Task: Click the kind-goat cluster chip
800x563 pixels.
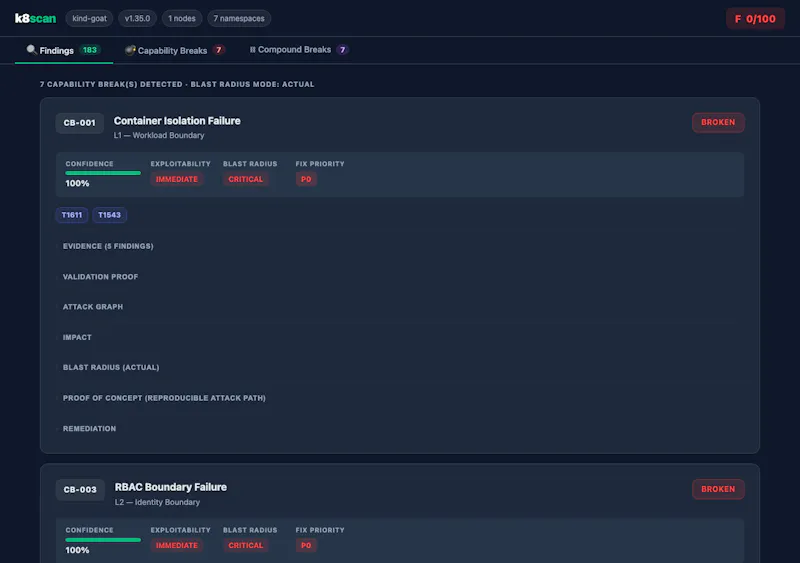Action: click(89, 18)
